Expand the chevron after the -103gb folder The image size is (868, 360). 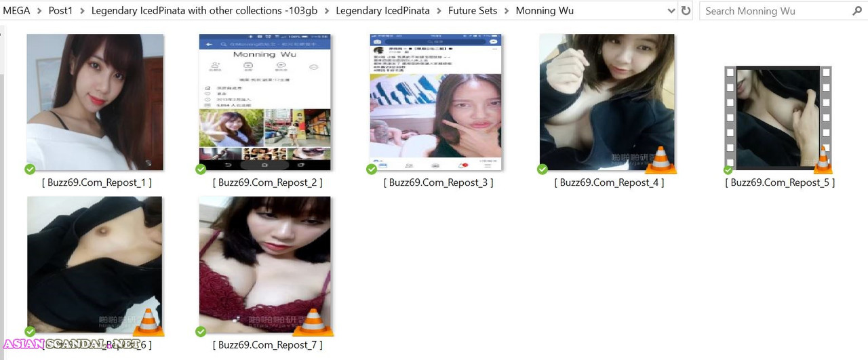click(x=327, y=11)
